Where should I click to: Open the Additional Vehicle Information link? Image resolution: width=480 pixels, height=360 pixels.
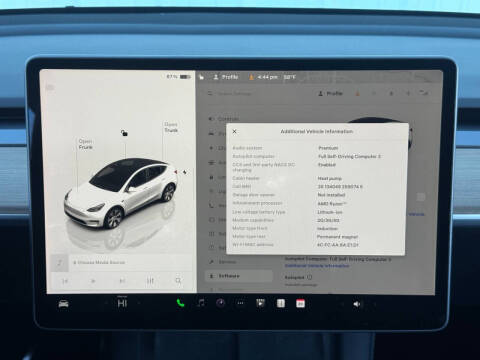(317, 266)
